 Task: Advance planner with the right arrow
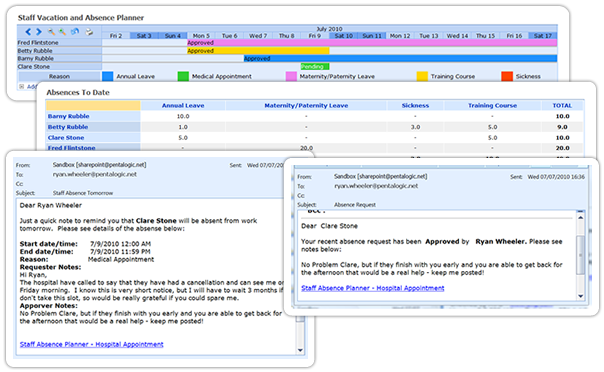(x=39, y=32)
